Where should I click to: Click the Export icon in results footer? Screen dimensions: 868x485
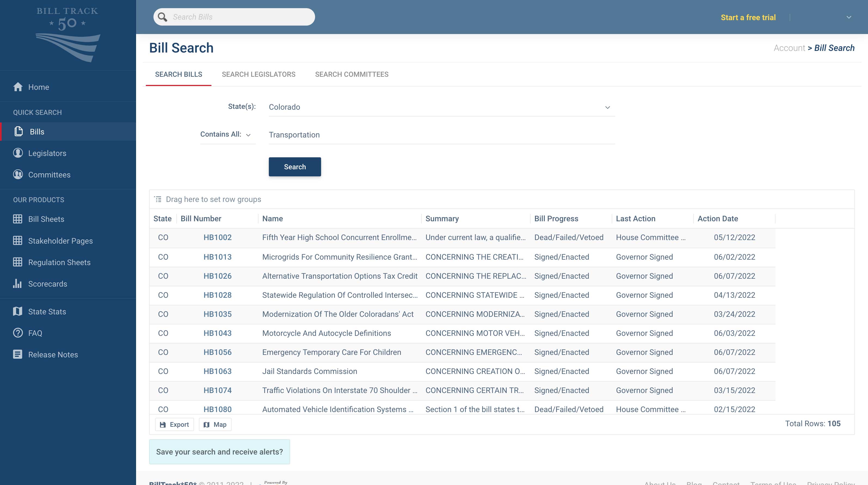tap(162, 424)
